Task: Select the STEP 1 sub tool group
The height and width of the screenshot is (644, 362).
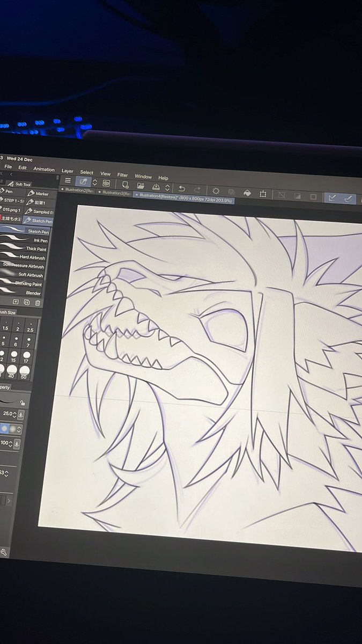Action: click(x=12, y=200)
